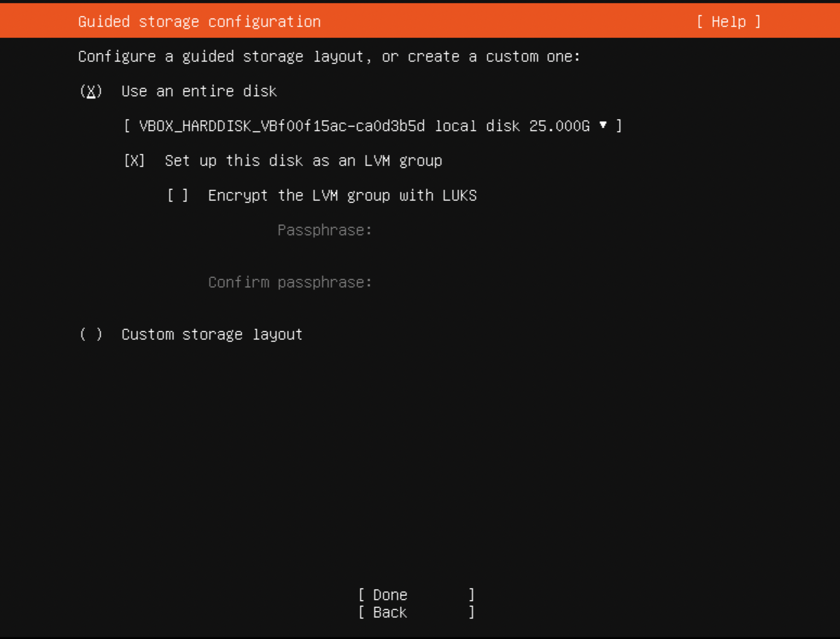Uncheck 'Set up this disk as an LVM group'

[x=135, y=161]
